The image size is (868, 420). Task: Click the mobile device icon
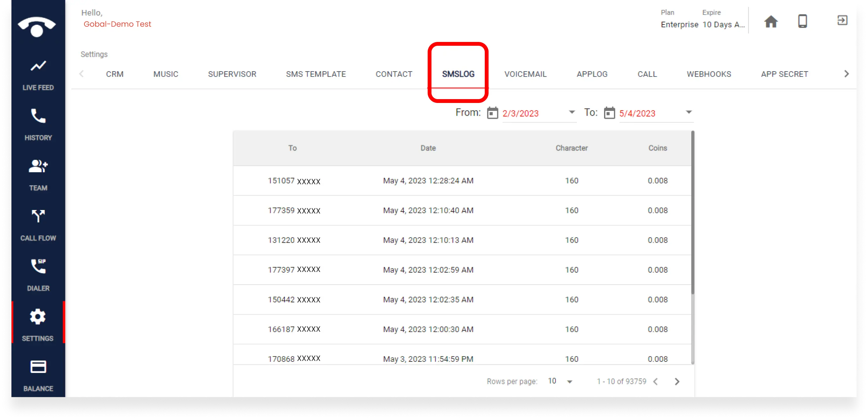[x=803, y=21]
